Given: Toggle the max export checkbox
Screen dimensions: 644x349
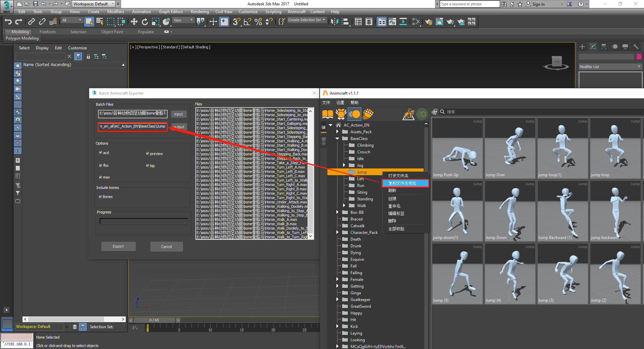Looking at the screenshot, I should [101, 177].
